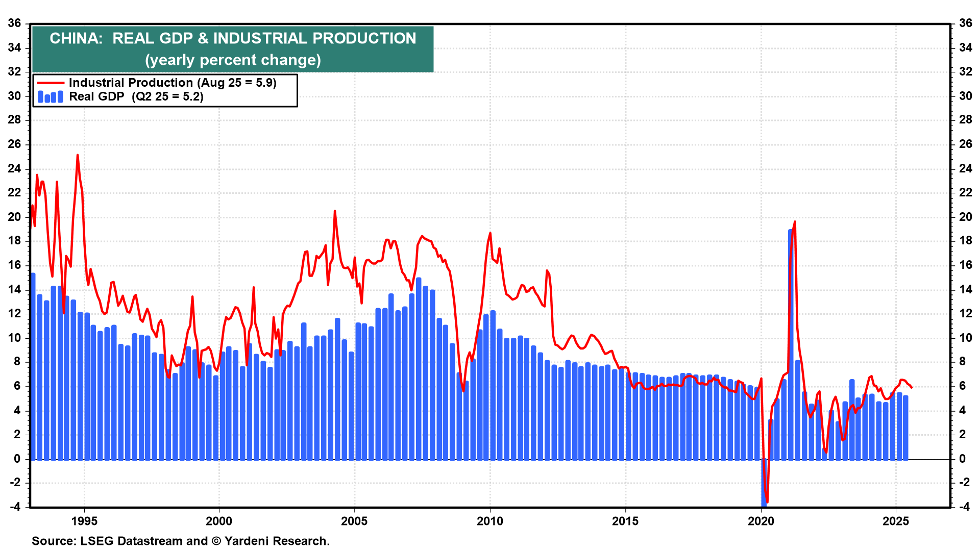Click the right axis -4 label
The height and width of the screenshot is (551, 980).
pyautogui.click(x=964, y=507)
